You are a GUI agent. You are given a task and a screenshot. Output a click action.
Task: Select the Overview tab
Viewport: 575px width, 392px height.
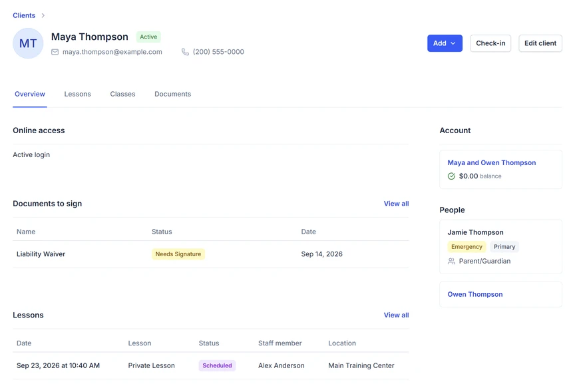[x=30, y=95]
